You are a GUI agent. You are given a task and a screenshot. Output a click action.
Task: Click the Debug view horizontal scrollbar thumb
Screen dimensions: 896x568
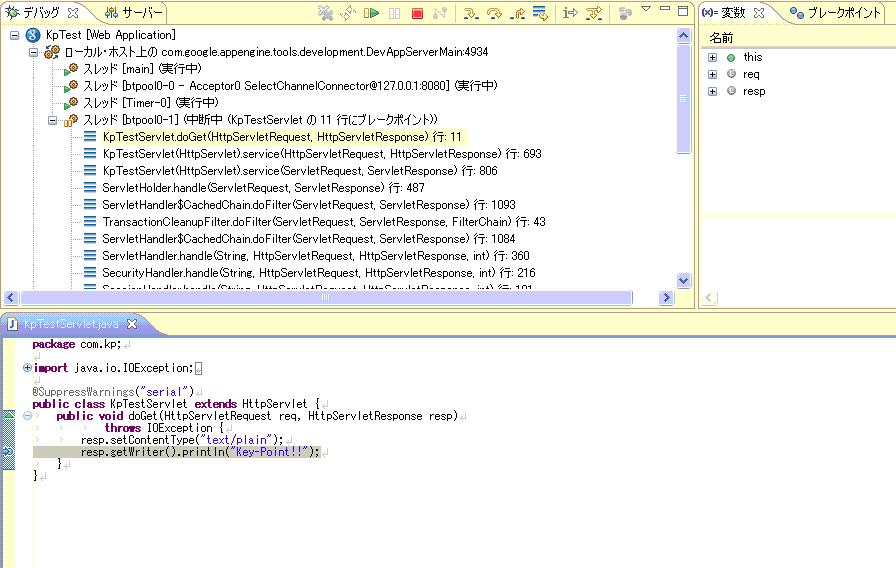(326, 298)
